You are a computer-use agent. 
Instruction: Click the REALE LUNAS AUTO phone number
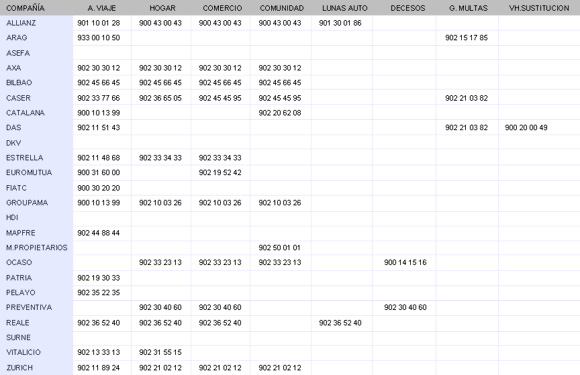coord(340,323)
